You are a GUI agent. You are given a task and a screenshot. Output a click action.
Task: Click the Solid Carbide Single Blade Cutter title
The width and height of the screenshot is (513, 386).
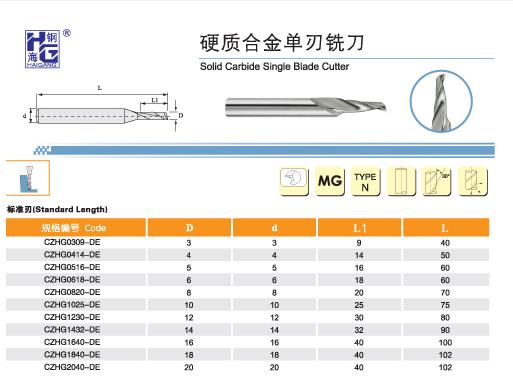[x=274, y=67]
